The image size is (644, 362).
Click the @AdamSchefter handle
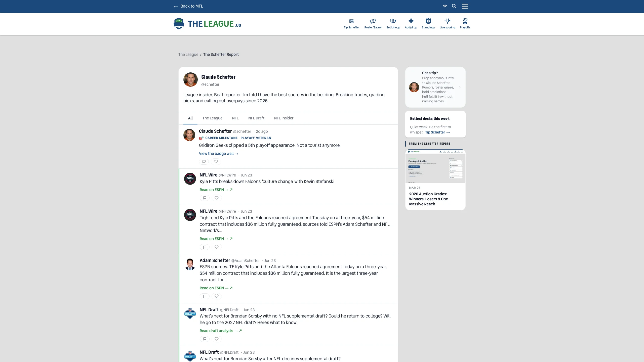(245, 261)
